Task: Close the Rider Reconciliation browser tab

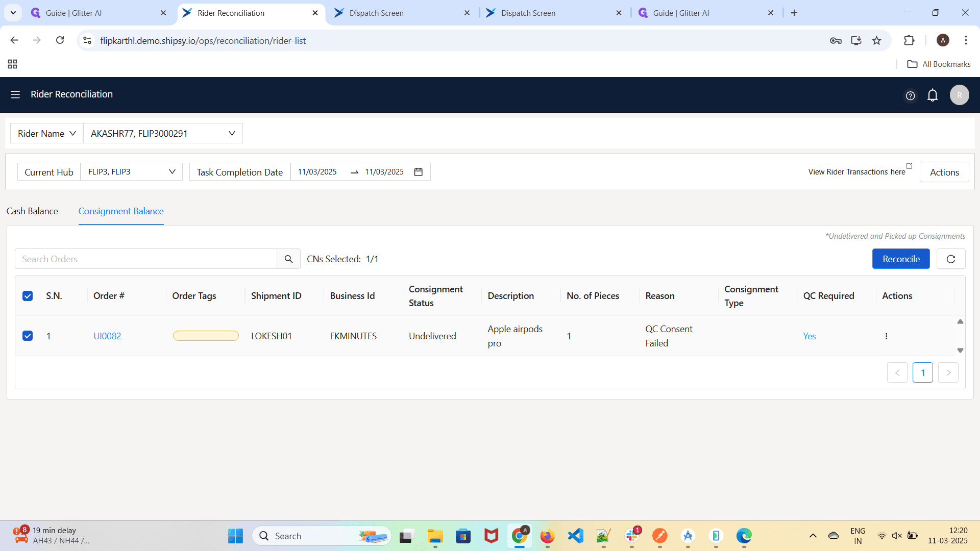Action: [x=315, y=13]
